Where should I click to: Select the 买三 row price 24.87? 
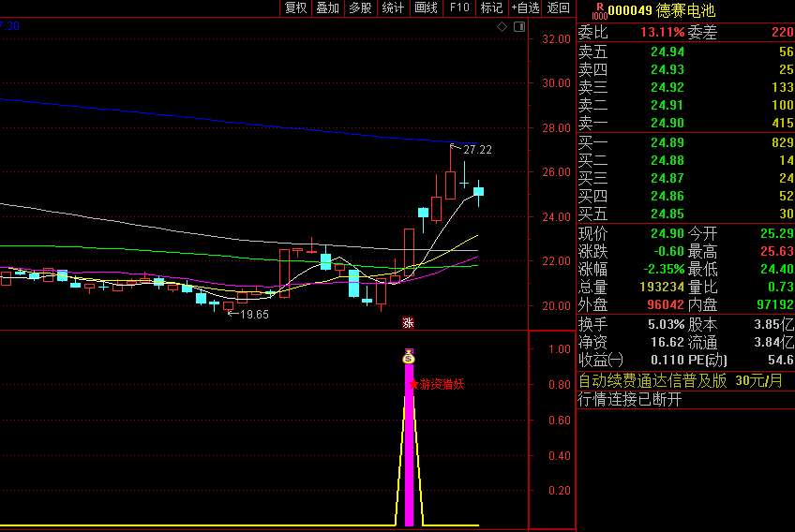(667, 178)
